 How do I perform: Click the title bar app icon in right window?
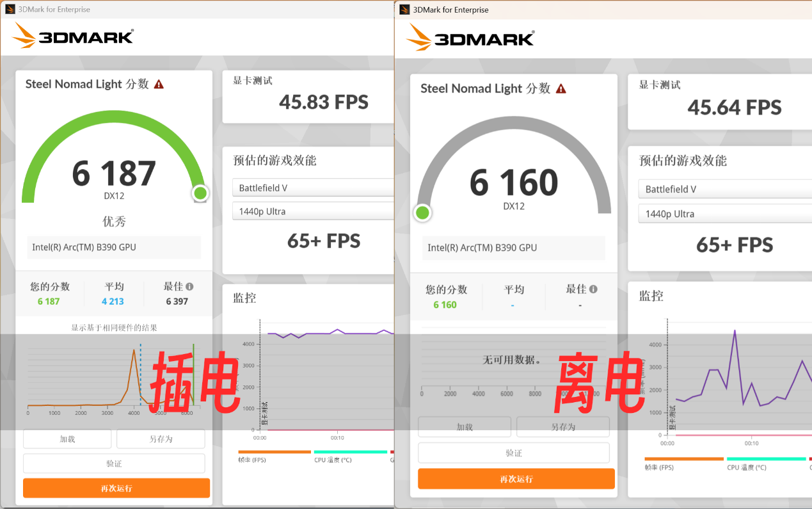coord(404,10)
